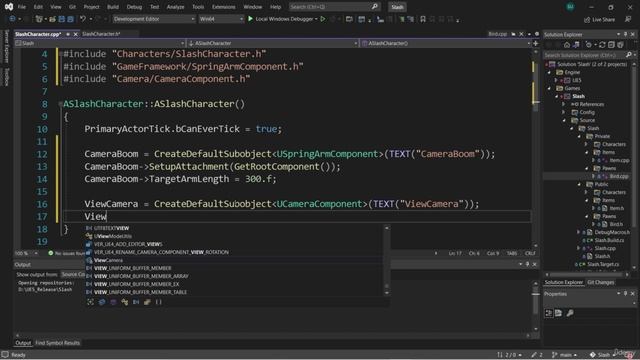Click the pending changes filter icon in Solution Explorer

589,45
